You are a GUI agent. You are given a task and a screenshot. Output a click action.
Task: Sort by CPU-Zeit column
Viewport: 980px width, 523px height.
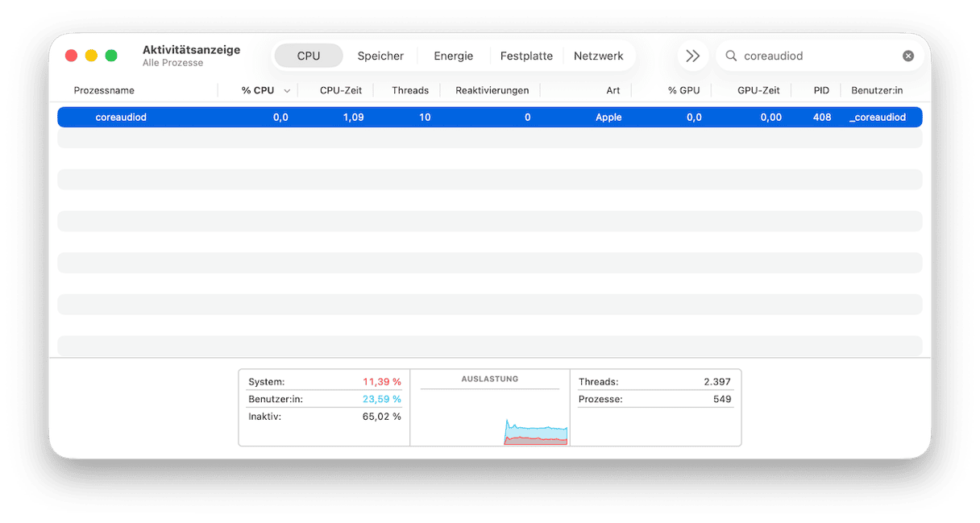pyautogui.click(x=341, y=90)
